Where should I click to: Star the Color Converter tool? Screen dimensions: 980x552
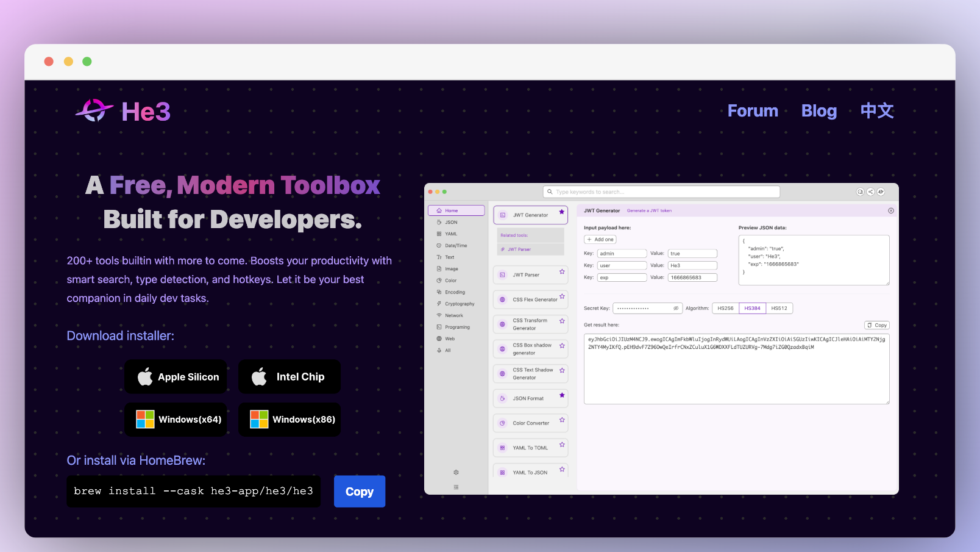(x=562, y=420)
